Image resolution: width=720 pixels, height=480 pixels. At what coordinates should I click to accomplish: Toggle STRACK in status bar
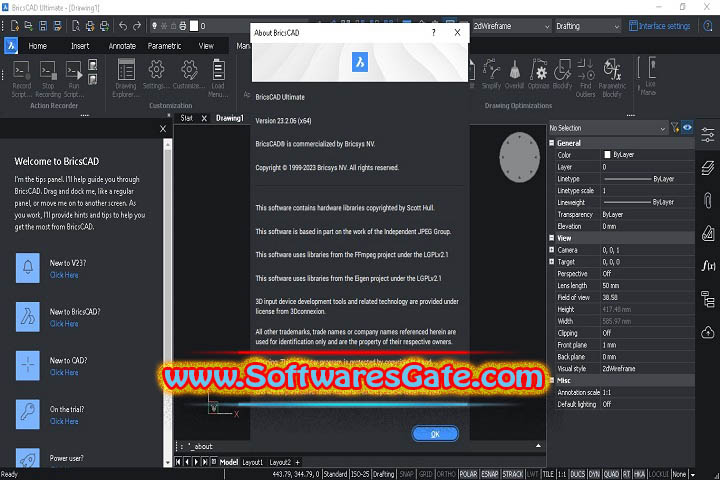tap(512, 474)
